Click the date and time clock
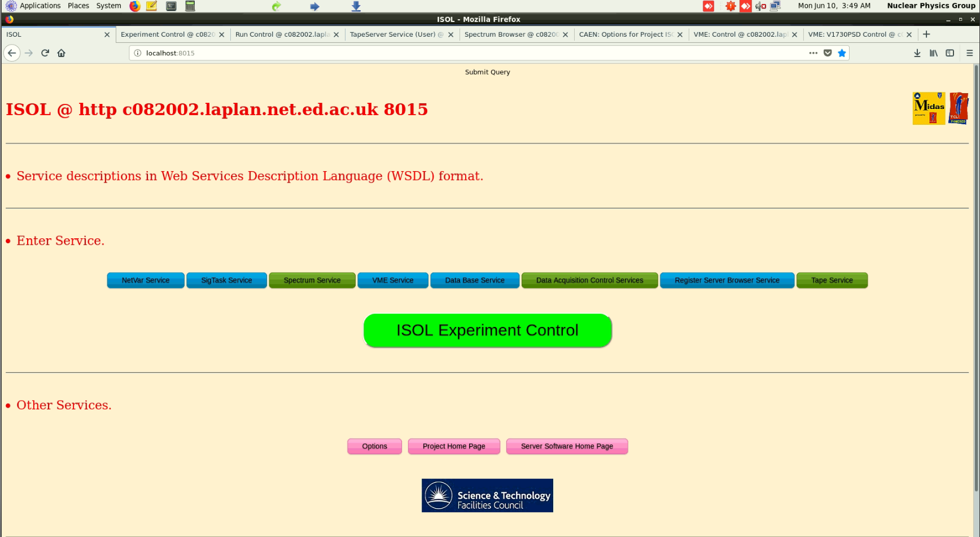This screenshot has height=537, width=980. (834, 6)
